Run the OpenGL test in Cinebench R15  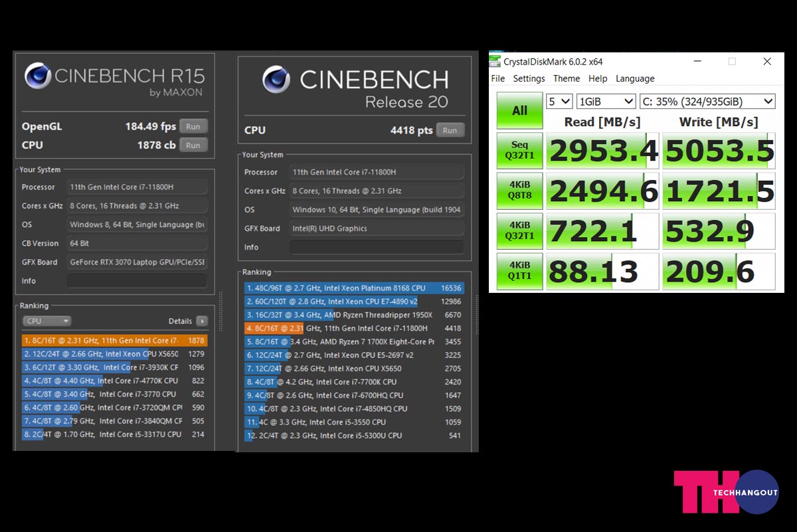pyautogui.click(x=193, y=126)
